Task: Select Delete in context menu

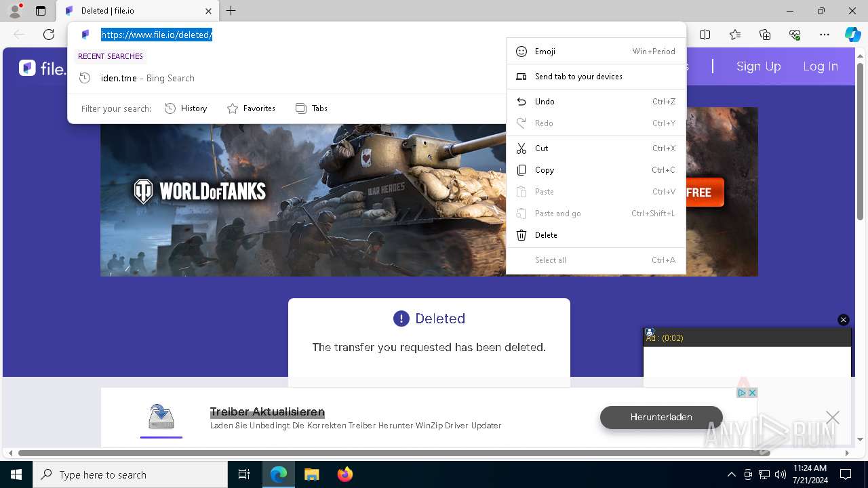Action: point(596,235)
